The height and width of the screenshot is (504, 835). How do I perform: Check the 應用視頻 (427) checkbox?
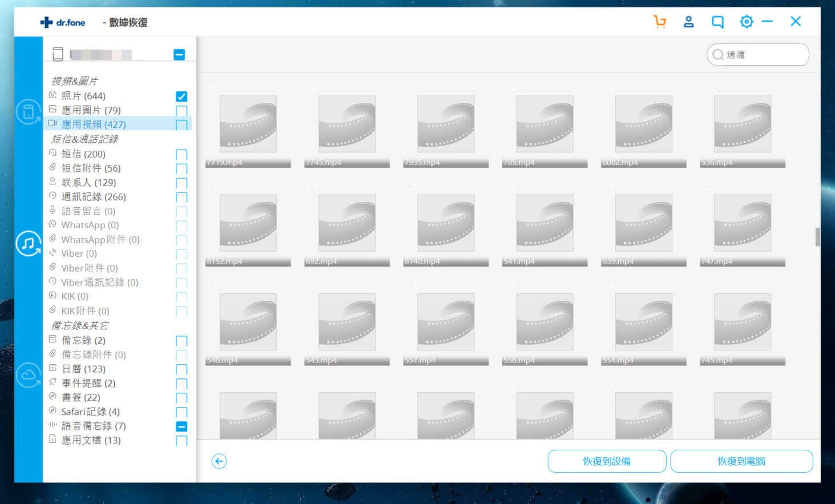click(181, 125)
